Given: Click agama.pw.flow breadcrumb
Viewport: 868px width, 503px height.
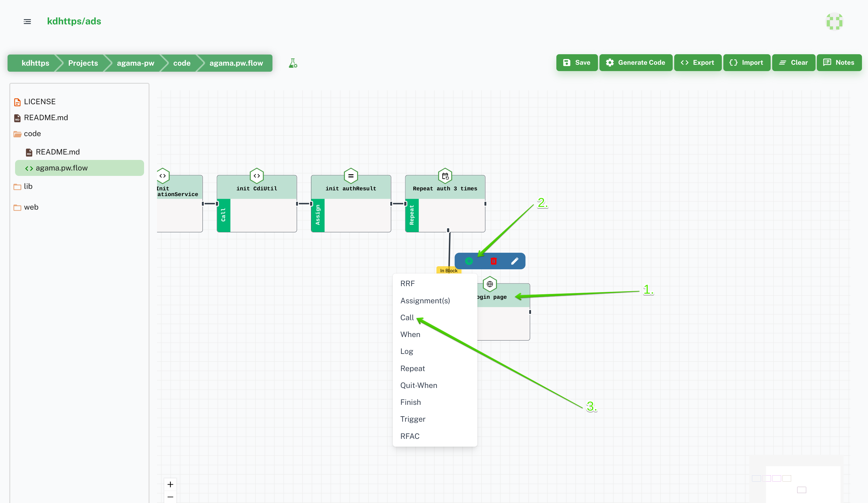Looking at the screenshot, I should [x=236, y=63].
